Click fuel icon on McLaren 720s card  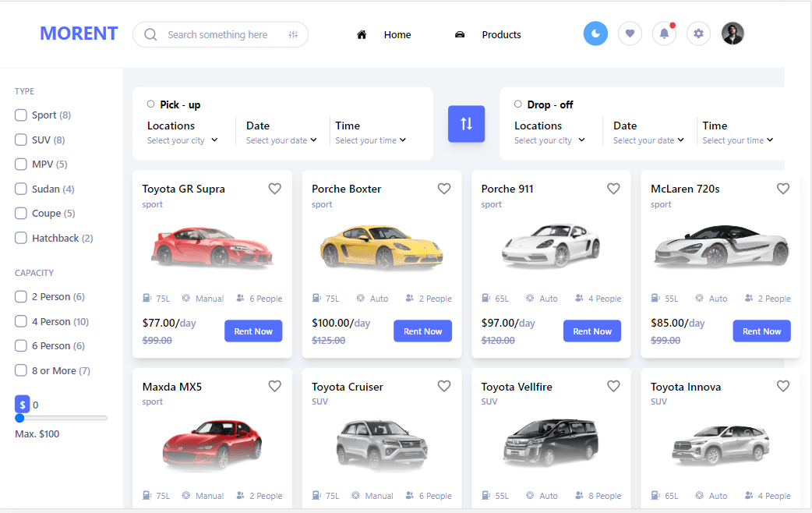(655, 298)
